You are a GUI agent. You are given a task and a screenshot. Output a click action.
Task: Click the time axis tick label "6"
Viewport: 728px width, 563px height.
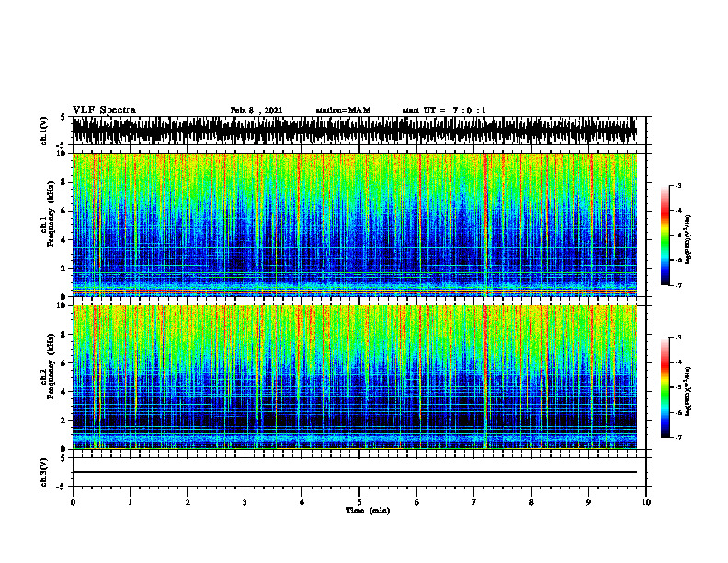pos(417,502)
